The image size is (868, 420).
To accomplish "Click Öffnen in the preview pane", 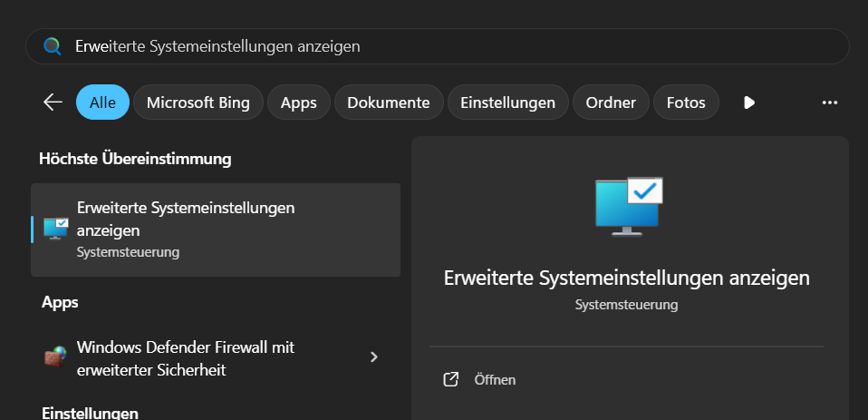I will point(495,379).
